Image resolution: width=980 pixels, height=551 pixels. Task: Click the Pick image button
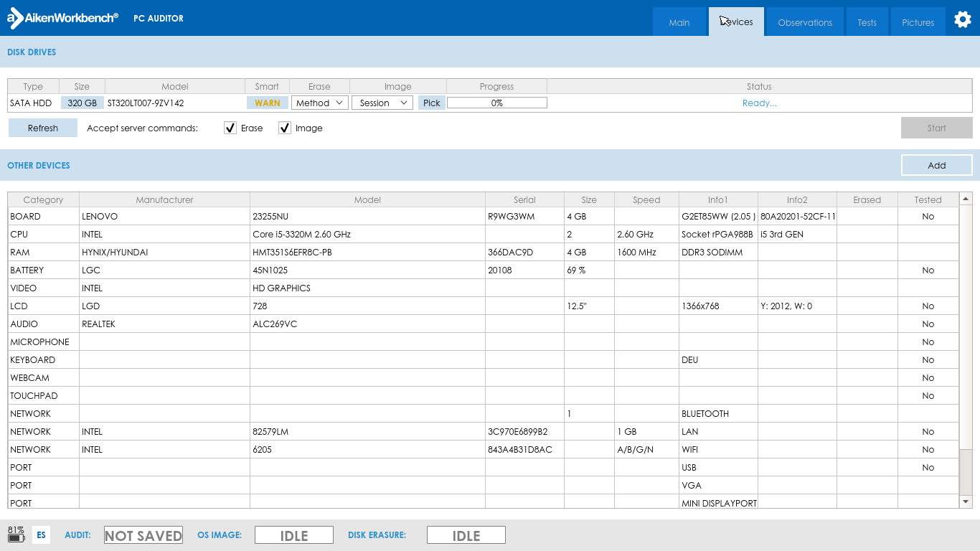coord(432,103)
